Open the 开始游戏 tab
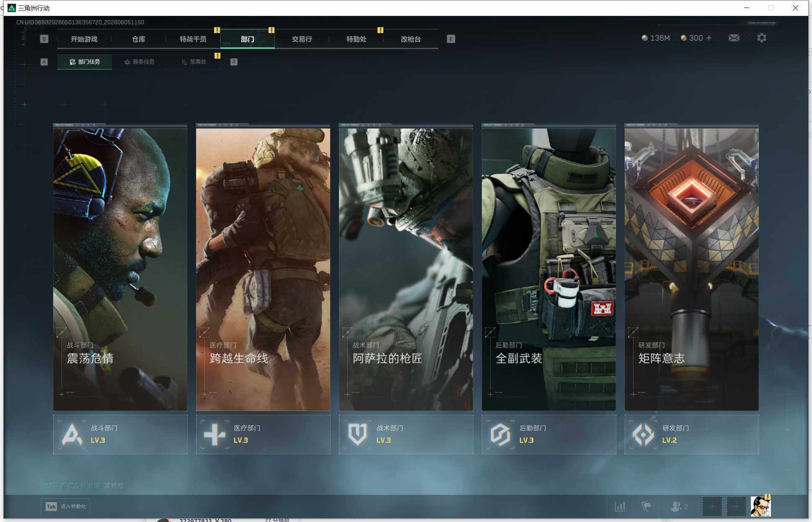812x522 pixels. (84, 39)
